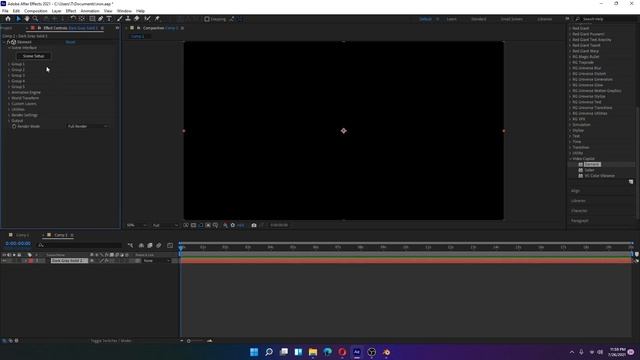Open the File menu
This screenshot has height=360, width=640.
(x=5, y=11)
